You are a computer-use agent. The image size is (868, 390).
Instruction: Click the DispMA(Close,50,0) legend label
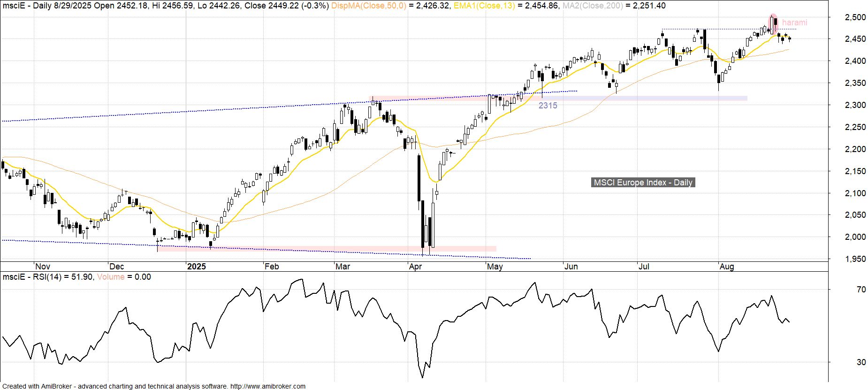[369, 6]
